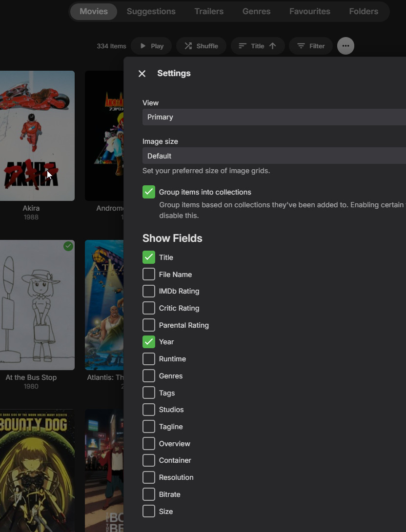The width and height of the screenshot is (406, 532).
Task: Uncheck the Year field checkbox
Action: pyautogui.click(x=149, y=342)
